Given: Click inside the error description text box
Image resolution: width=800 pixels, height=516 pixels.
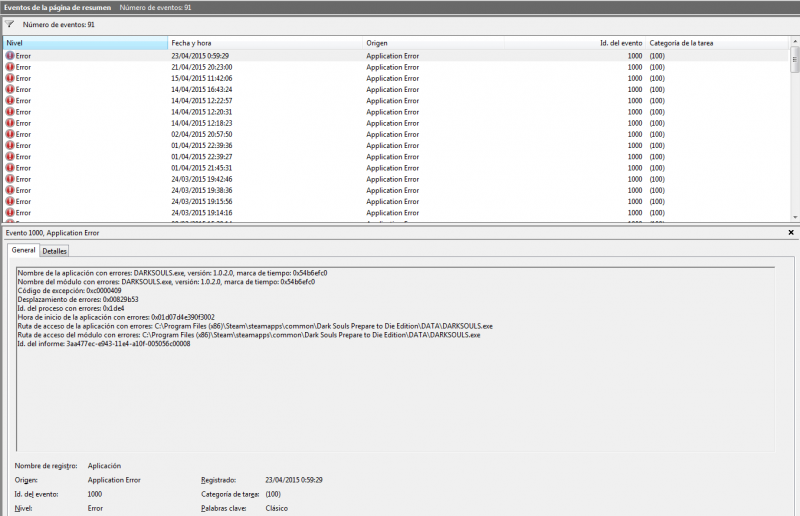Looking at the screenshot, I should (395, 400).
